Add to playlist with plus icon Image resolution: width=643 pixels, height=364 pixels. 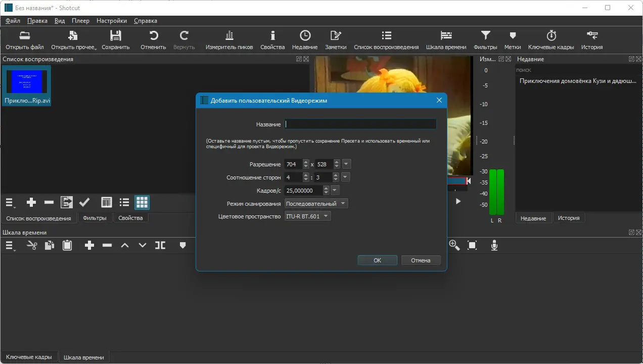[31, 203]
